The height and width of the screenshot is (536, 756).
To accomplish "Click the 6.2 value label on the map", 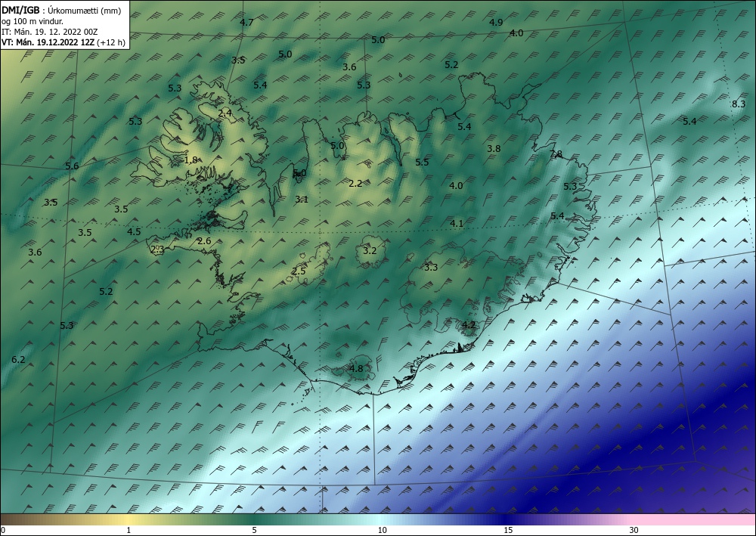I will coord(18,360).
